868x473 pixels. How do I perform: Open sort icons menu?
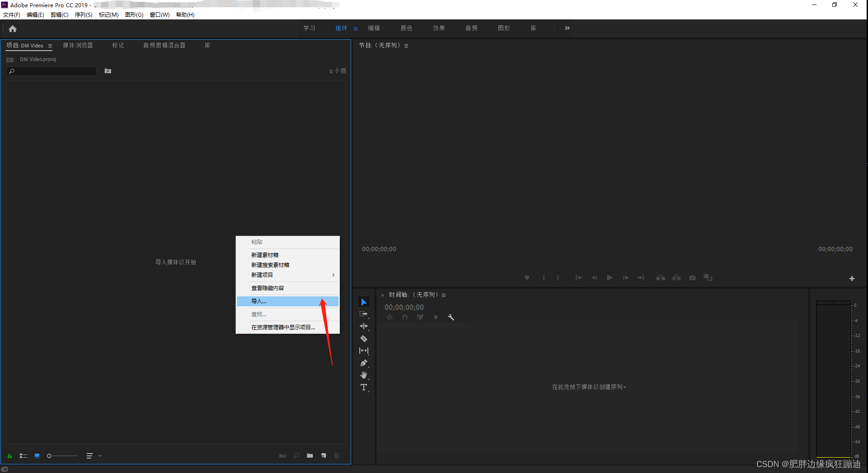point(89,456)
